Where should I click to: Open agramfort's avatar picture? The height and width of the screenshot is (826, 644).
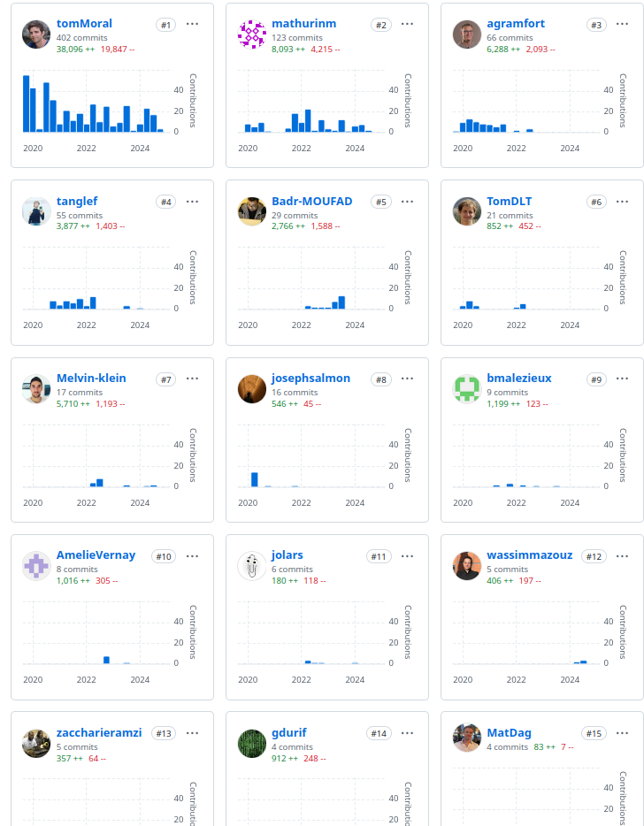click(467, 34)
